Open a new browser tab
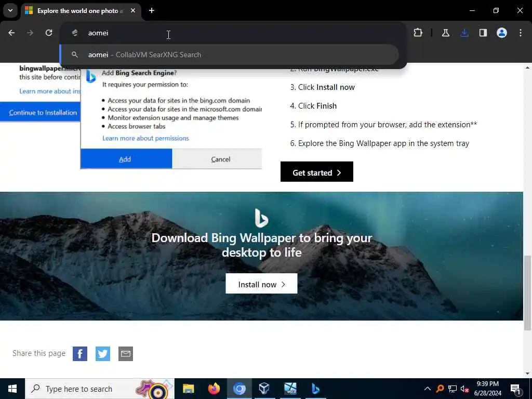This screenshot has width=532, height=399. point(152,11)
